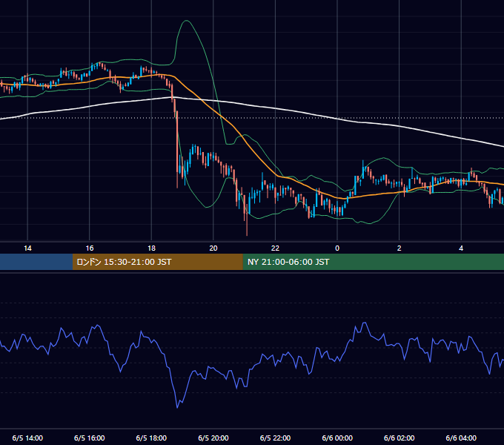Click the upper Bollinger band spike peak
504x445 pixels.
[x=186, y=21]
